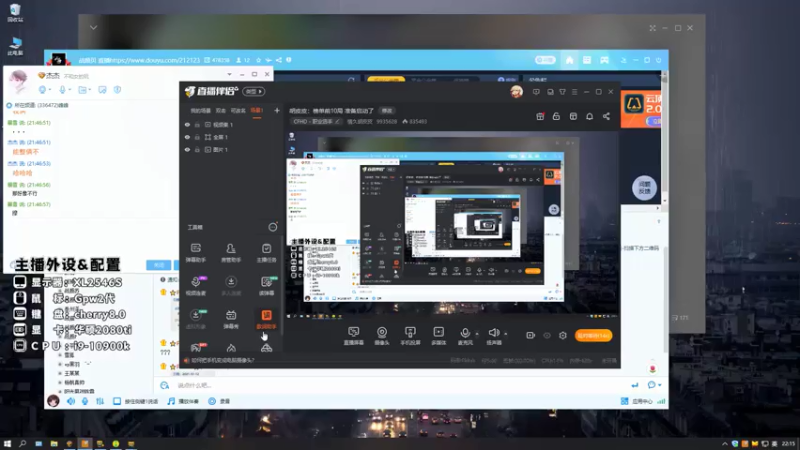The height and width of the screenshot is (450, 800).
Task: Open the gift box icon in stream header
Action: 540,116
